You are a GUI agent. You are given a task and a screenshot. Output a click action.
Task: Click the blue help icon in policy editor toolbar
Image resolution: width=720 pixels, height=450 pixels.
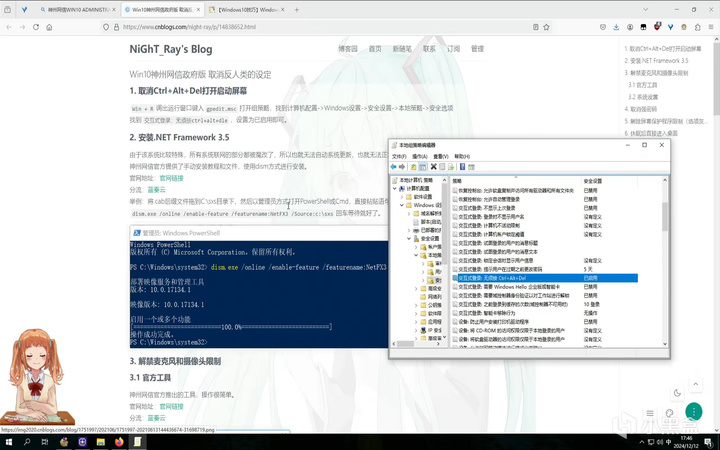point(462,167)
